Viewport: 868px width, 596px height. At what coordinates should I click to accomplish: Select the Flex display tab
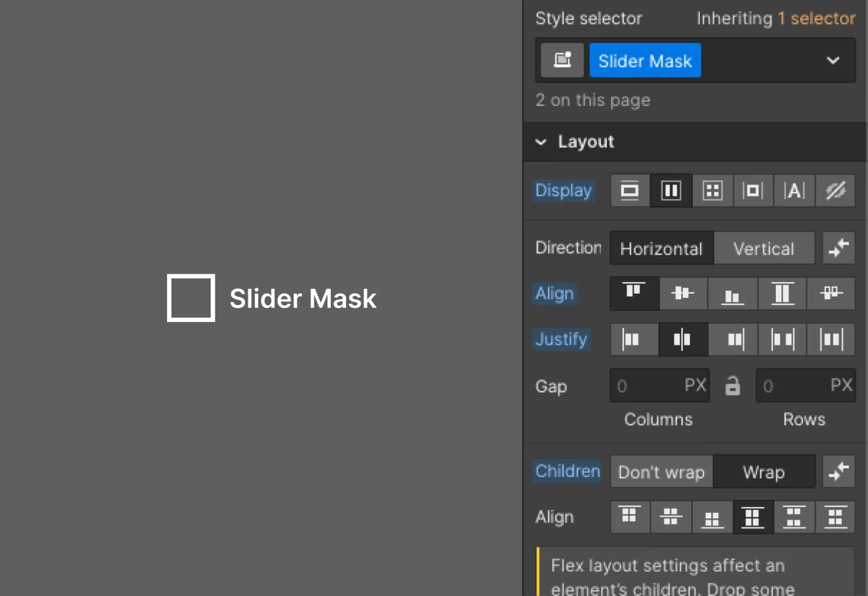(x=671, y=191)
